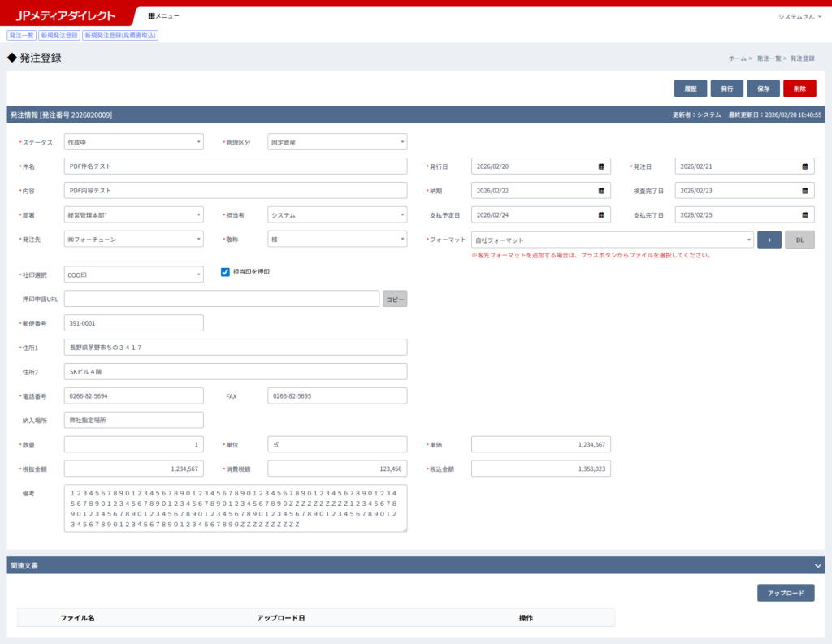The width and height of the screenshot is (832, 644).
Task: Open the ステータス dropdown
Action: [x=133, y=142]
